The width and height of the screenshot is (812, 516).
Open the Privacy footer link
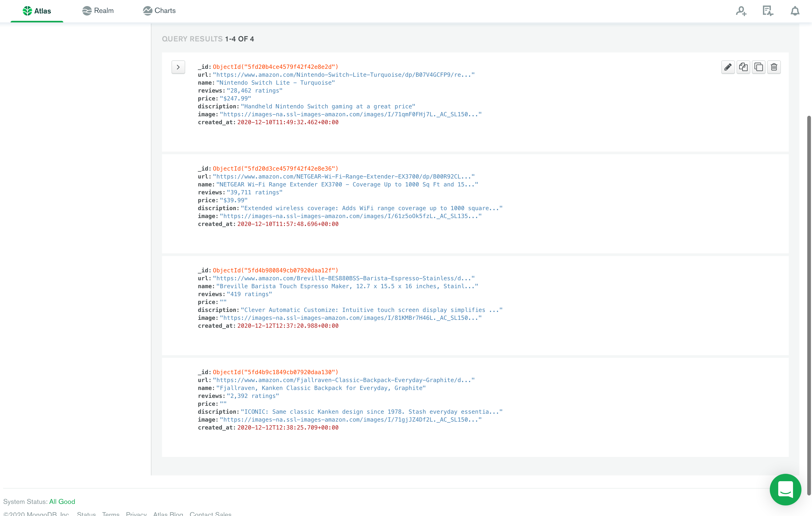coord(136,513)
